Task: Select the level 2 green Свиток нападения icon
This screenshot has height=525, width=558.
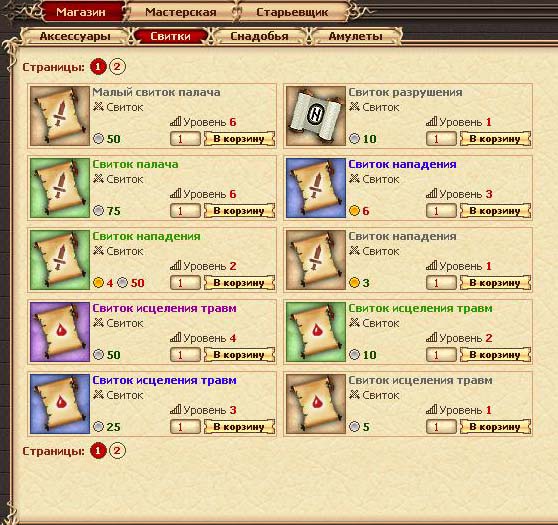Action: click(x=60, y=259)
